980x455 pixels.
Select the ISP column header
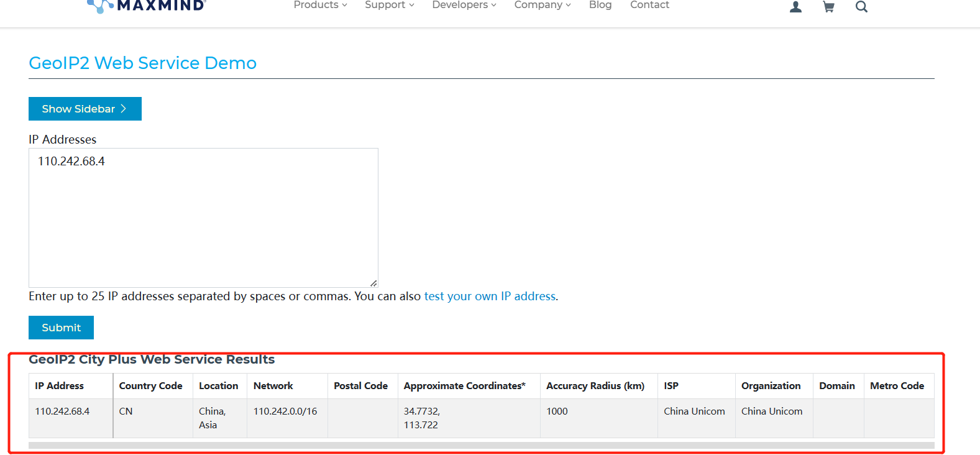[697, 386]
